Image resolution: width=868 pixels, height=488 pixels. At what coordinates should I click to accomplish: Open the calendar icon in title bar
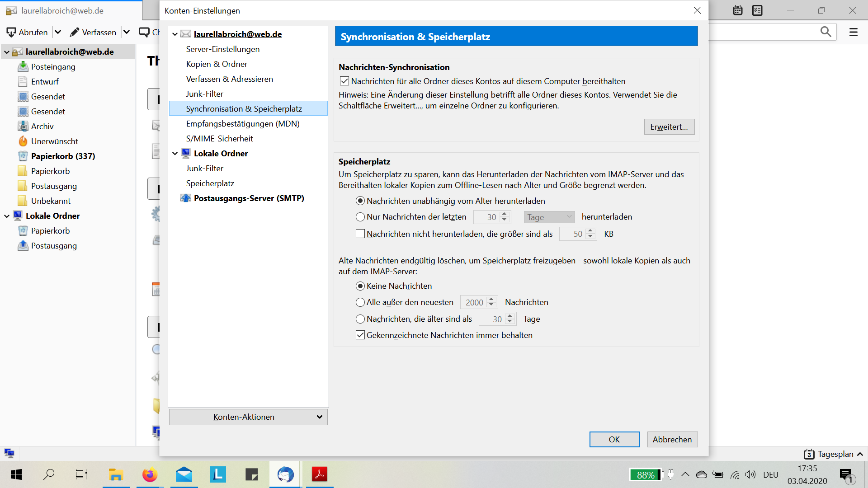click(738, 10)
